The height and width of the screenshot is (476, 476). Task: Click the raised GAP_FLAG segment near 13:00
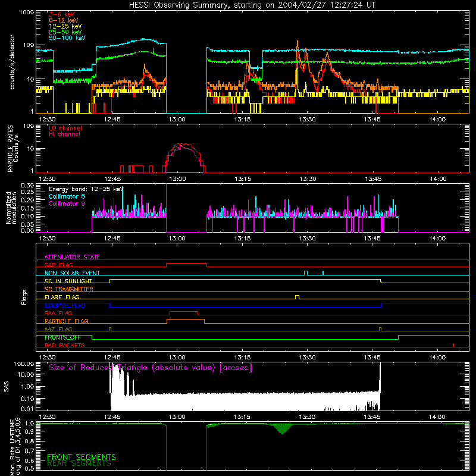click(186, 264)
